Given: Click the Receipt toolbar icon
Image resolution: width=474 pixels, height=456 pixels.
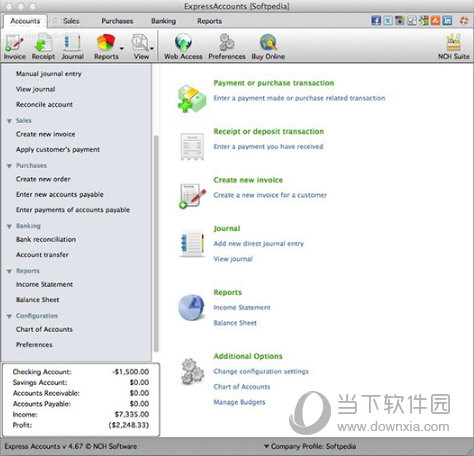Looking at the screenshot, I should [x=43, y=46].
